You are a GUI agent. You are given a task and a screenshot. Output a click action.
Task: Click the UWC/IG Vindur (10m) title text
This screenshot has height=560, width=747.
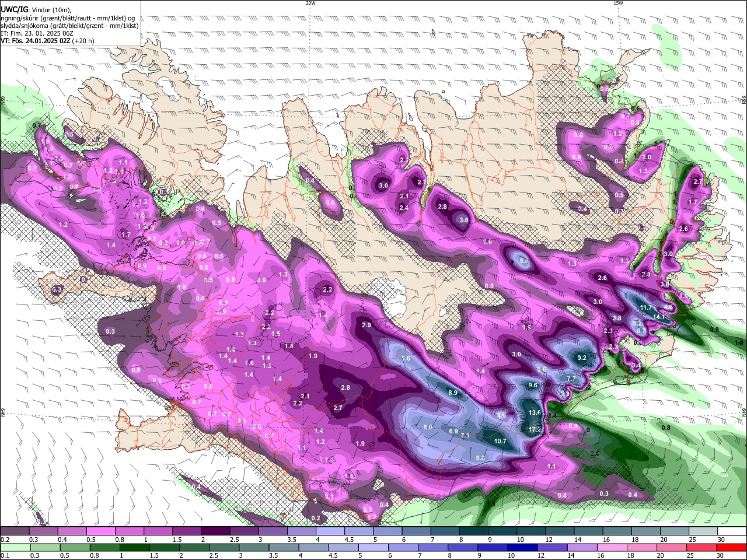[x=36, y=10]
